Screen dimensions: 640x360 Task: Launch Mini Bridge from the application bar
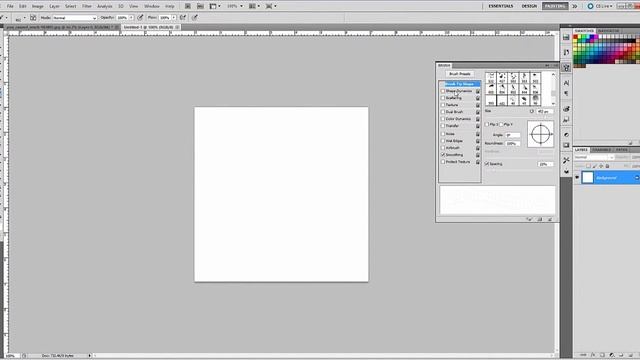tap(200, 6)
